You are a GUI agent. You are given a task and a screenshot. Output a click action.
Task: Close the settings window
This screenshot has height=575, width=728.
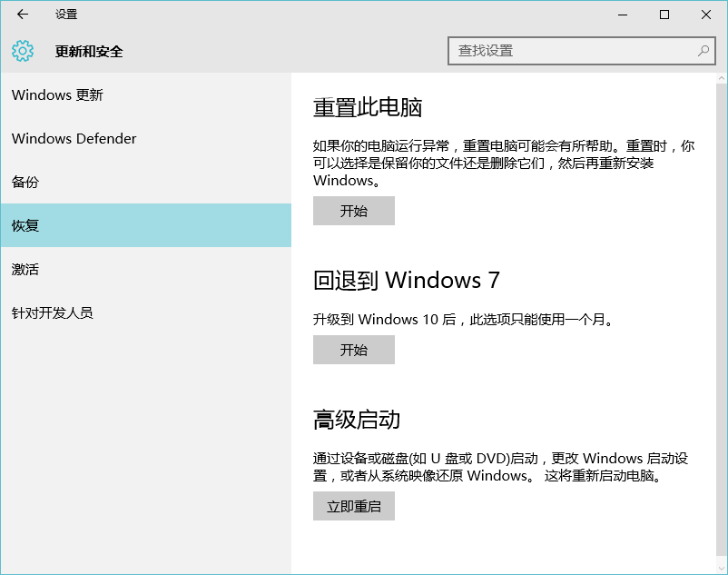point(706,15)
